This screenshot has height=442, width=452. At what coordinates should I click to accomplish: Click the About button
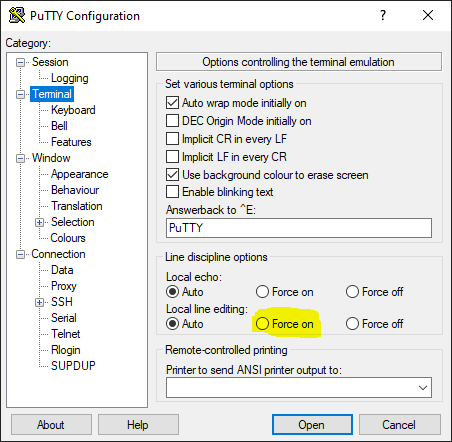click(x=51, y=425)
